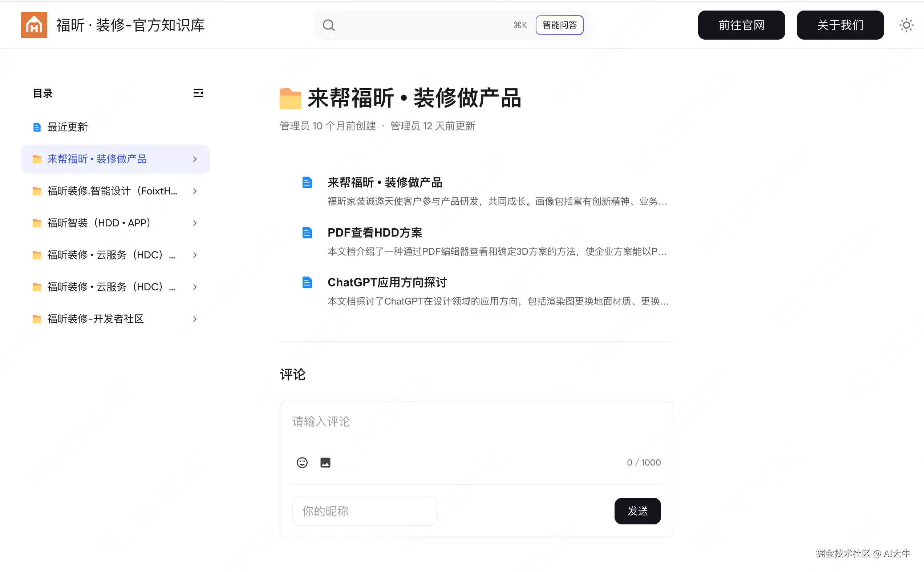
Task: Click the search magnifier icon
Action: coord(328,25)
